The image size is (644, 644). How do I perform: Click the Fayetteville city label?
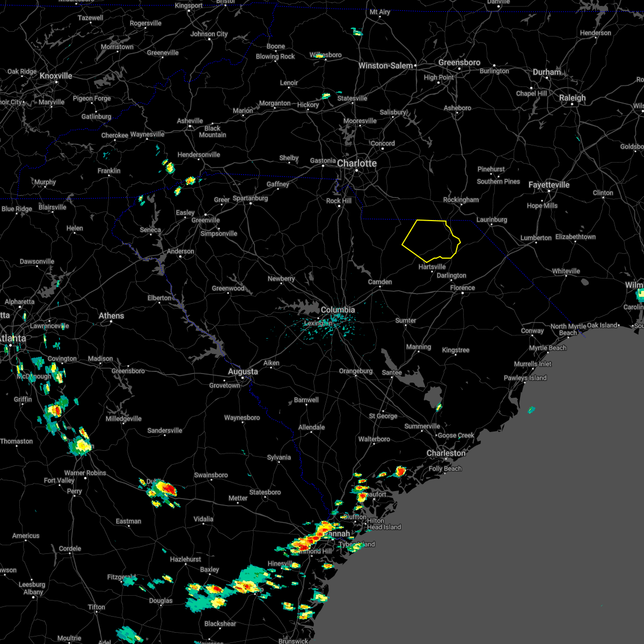click(x=550, y=184)
